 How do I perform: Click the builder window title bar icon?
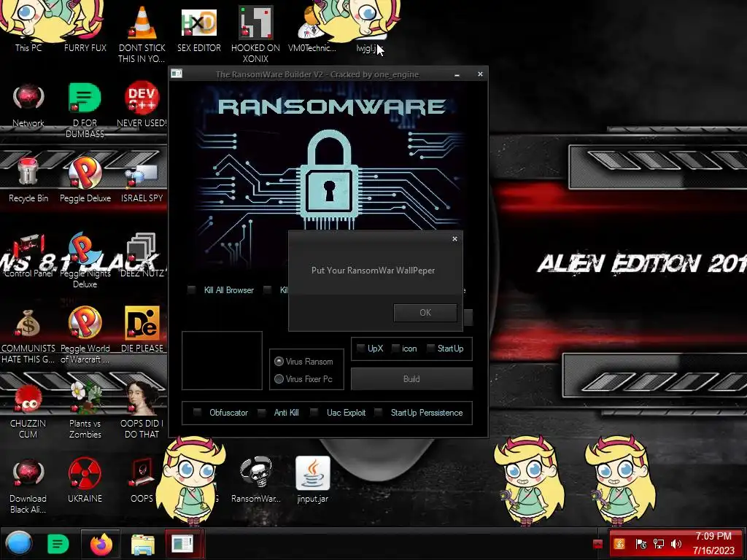177,74
